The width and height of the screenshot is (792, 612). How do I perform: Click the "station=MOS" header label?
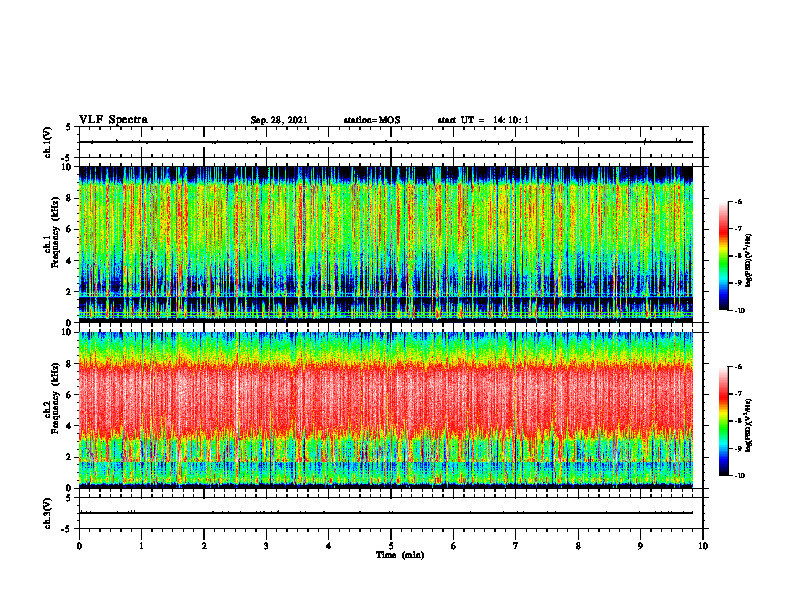[372, 120]
